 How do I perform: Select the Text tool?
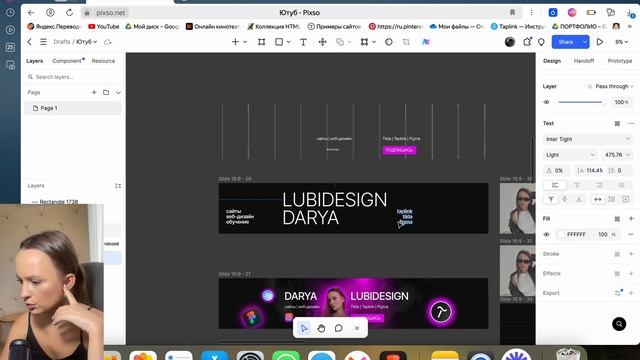tap(303, 42)
